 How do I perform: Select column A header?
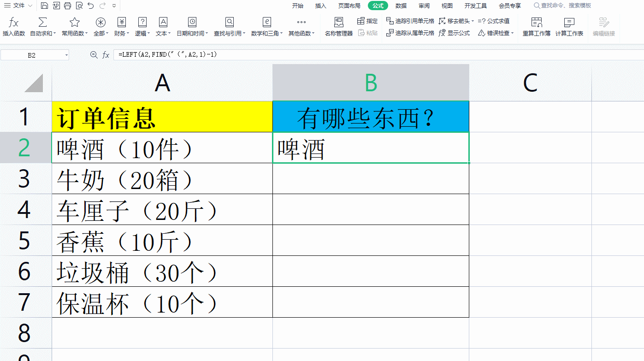162,83
